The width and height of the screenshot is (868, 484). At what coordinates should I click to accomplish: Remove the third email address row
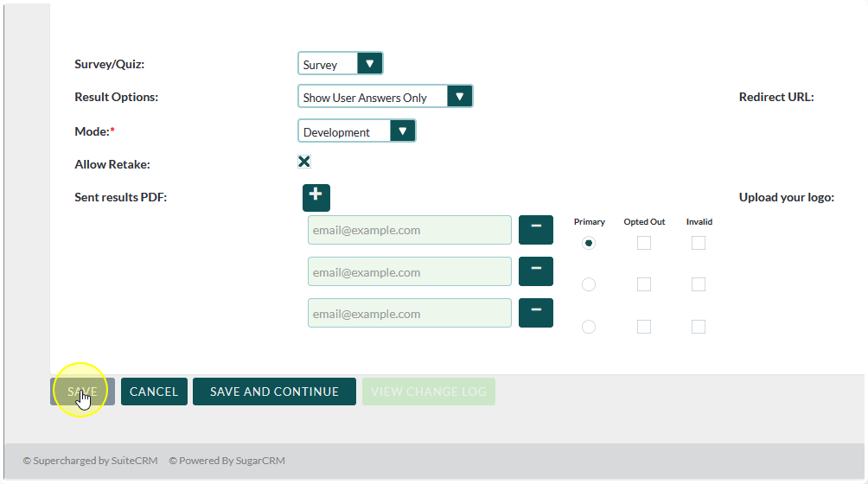pyautogui.click(x=536, y=313)
